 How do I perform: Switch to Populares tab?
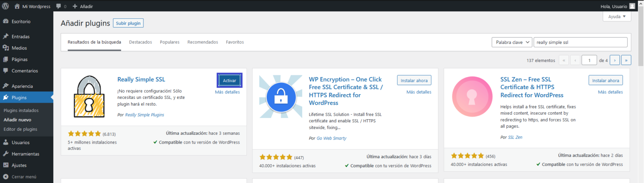click(x=170, y=42)
